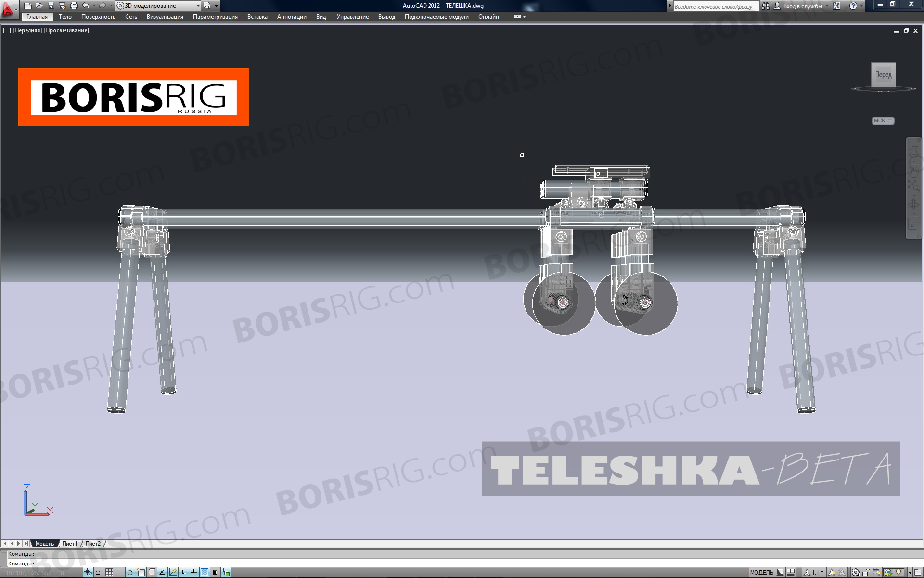Open the Тело ribbon tab

(x=65, y=17)
